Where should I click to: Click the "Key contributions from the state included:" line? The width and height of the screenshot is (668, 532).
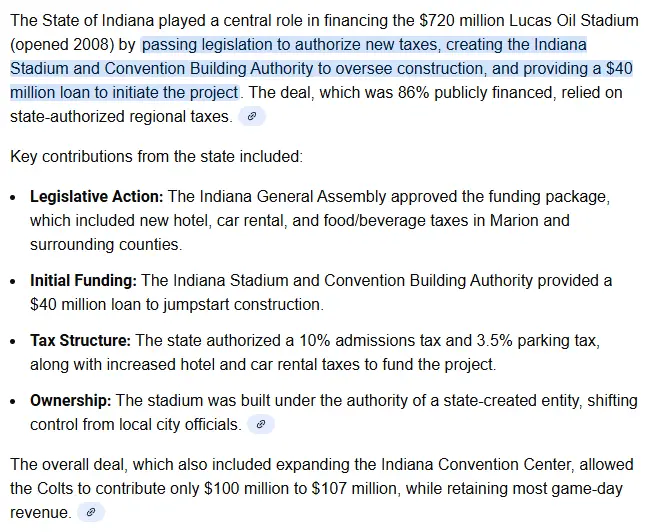pos(155,157)
